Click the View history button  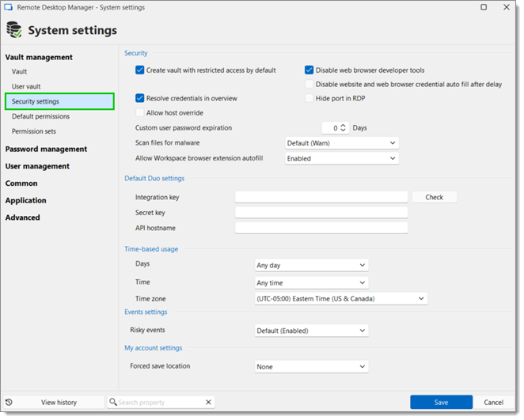(x=54, y=403)
